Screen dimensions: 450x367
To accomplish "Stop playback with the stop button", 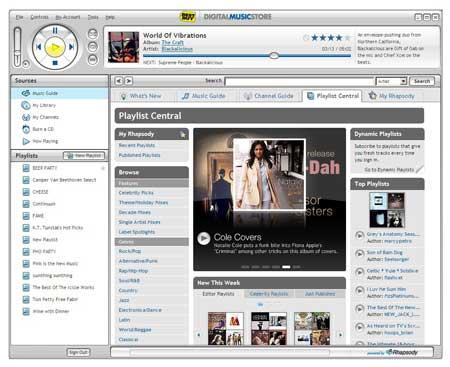I will coord(55,63).
